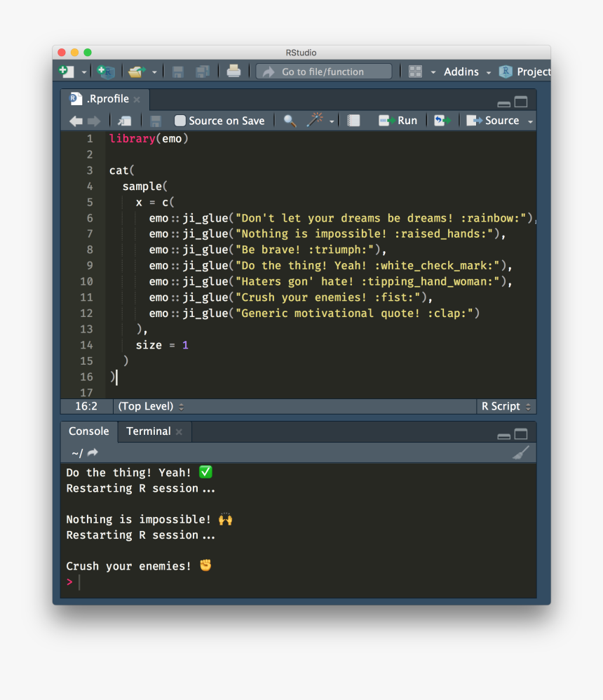Open the code tools magic wand icon
Image resolution: width=603 pixels, height=700 pixels.
[x=315, y=120]
